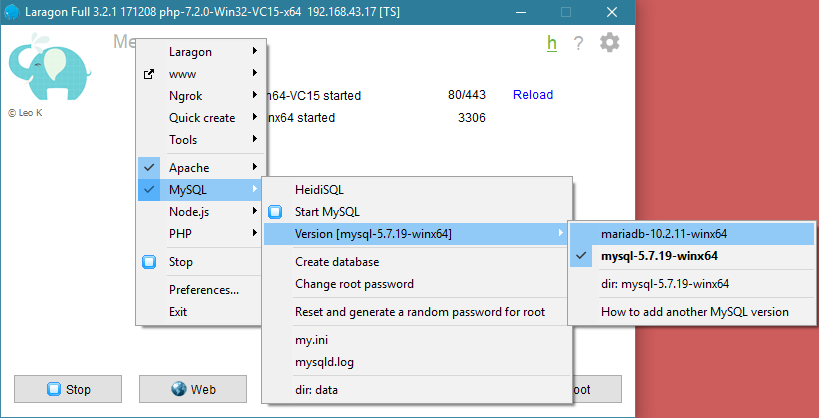Click the © Leo K credit text
Image resolution: width=819 pixels, height=418 pixels.
pyautogui.click(x=25, y=113)
